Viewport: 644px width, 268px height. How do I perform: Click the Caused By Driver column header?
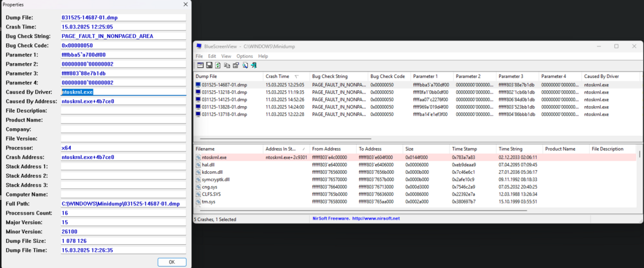pos(609,77)
